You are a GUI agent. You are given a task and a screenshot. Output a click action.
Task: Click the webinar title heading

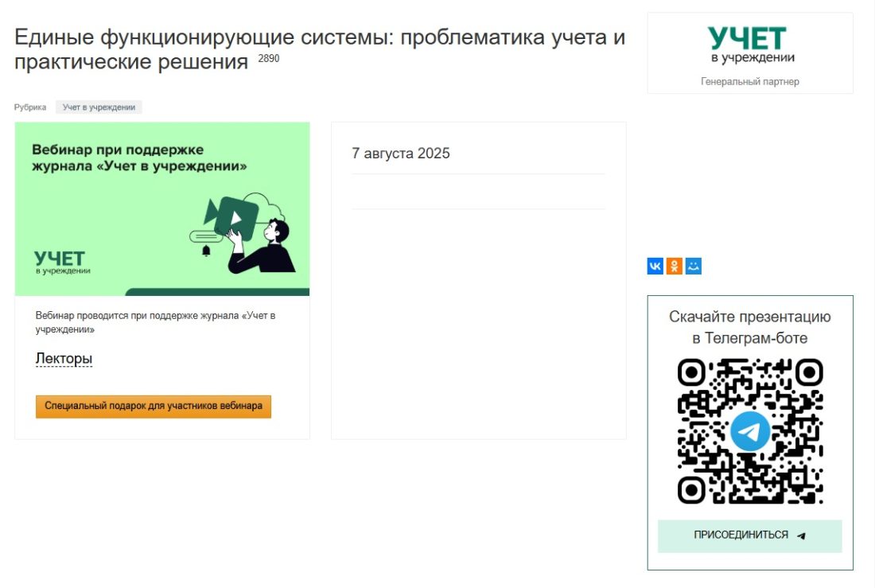coord(319,49)
